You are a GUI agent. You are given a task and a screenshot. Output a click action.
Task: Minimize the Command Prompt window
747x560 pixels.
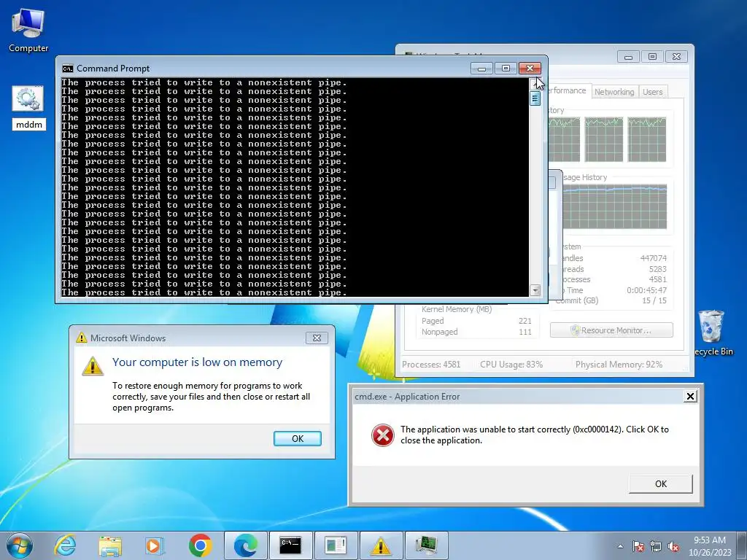[x=481, y=69]
